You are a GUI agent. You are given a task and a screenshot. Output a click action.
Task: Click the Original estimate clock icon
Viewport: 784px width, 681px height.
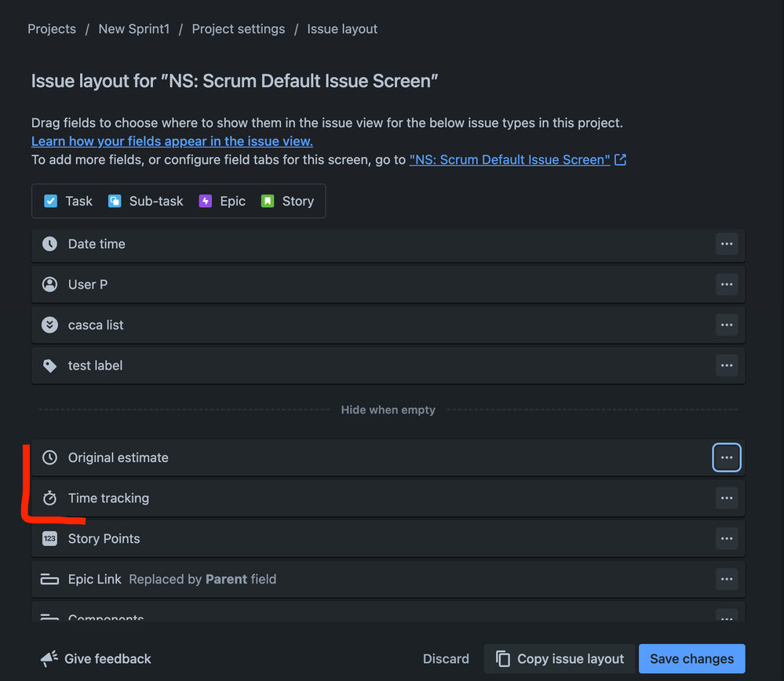pyautogui.click(x=49, y=457)
